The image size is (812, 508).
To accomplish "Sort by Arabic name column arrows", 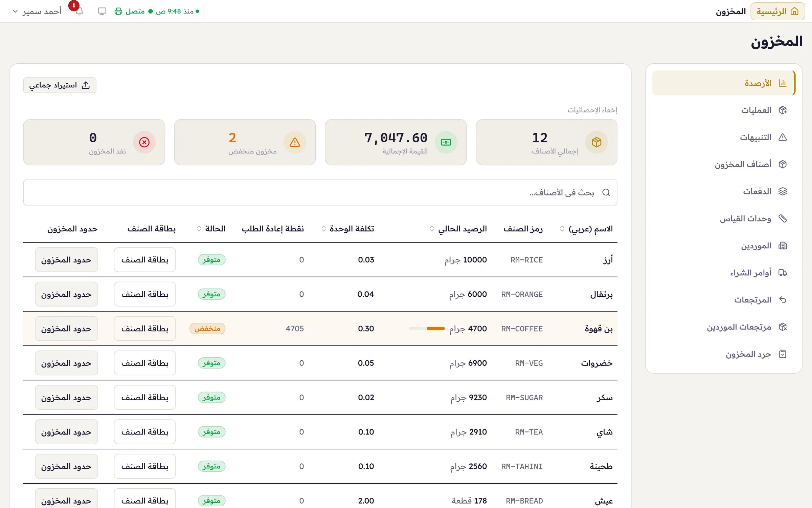I will [x=562, y=229].
